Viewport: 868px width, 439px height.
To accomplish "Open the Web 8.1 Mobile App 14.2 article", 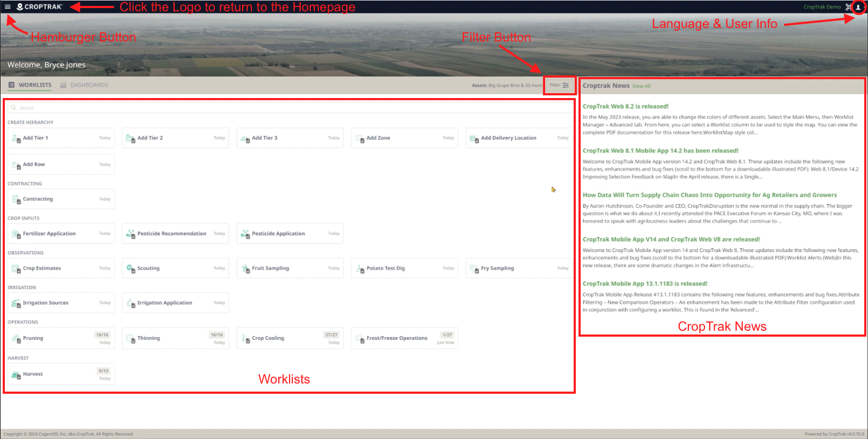I will 660,151.
